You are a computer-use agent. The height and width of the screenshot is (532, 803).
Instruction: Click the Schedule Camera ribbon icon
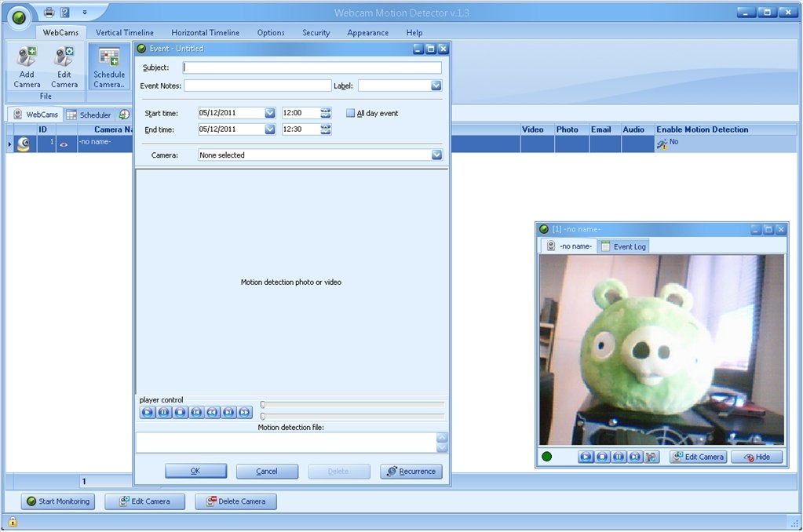coord(108,67)
